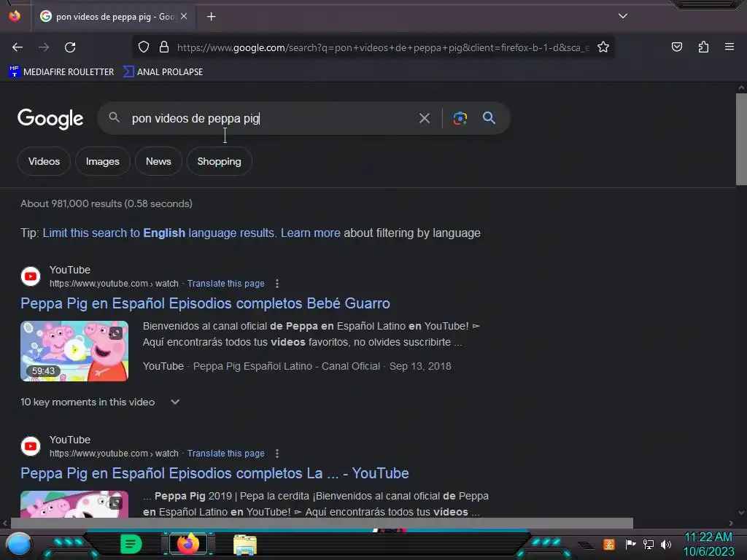
Task: Open the Start orb on the taskbar
Action: coord(19,545)
